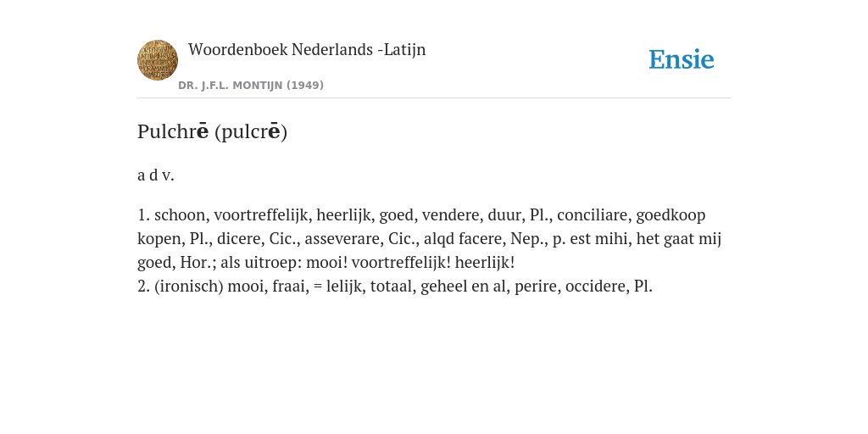Click the word 'voortreffelijk,' in first definition line

[x=263, y=214]
